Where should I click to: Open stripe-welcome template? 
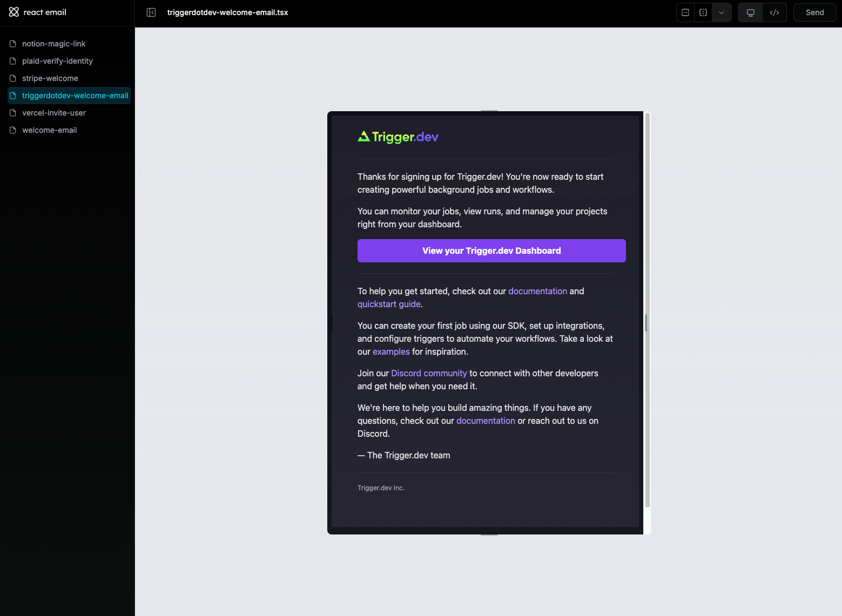tap(50, 78)
